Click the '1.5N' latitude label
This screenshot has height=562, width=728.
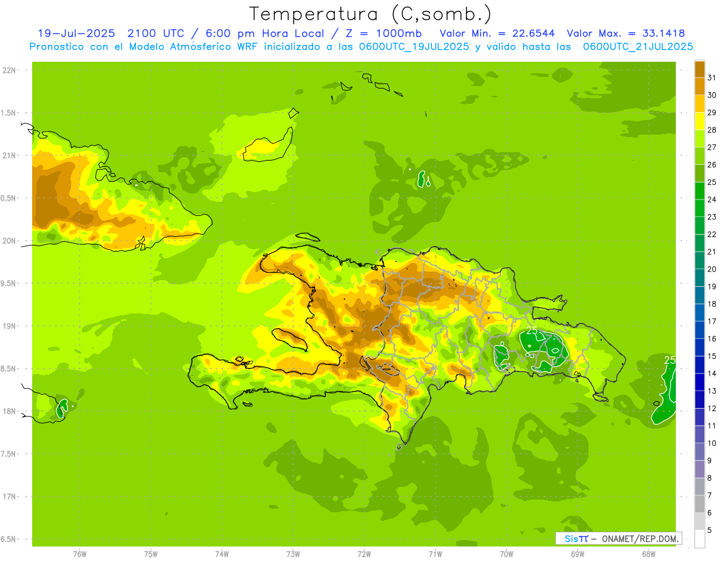(x=9, y=113)
